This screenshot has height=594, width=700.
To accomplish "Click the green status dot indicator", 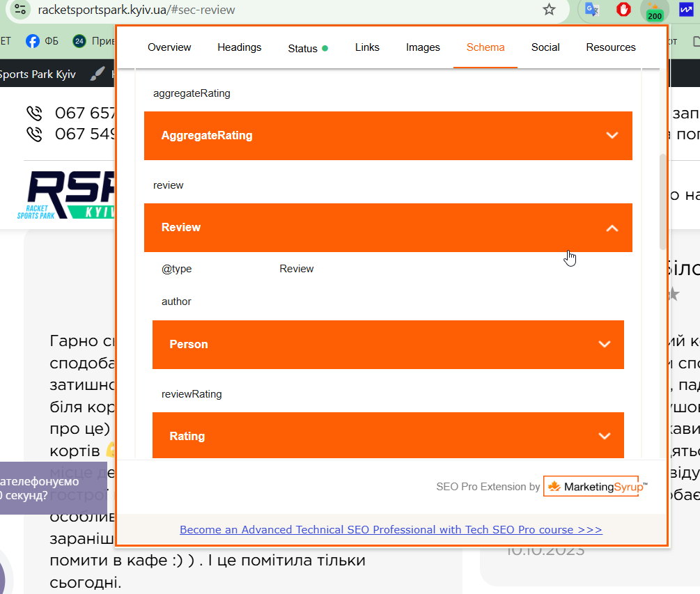I will pyautogui.click(x=325, y=48).
